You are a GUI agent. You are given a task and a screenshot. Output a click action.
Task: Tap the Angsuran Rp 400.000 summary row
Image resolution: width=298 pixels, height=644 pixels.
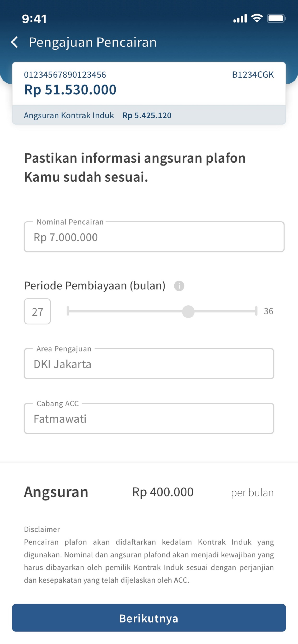coord(149,491)
